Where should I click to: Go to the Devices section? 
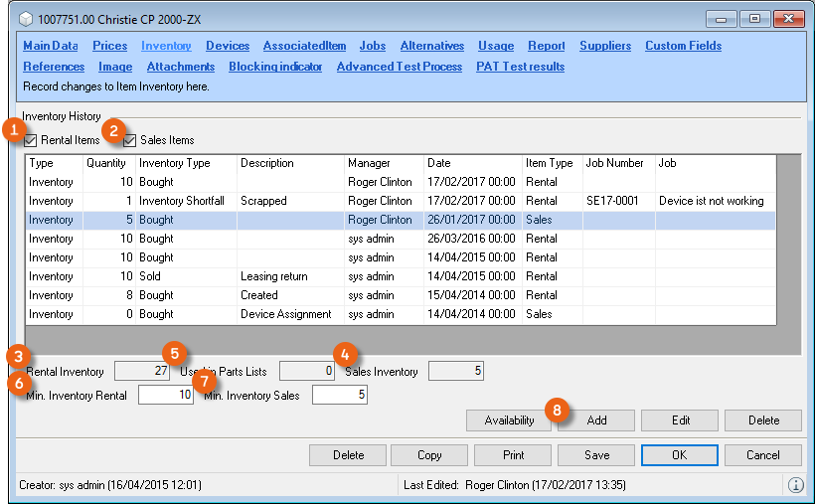(x=228, y=46)
